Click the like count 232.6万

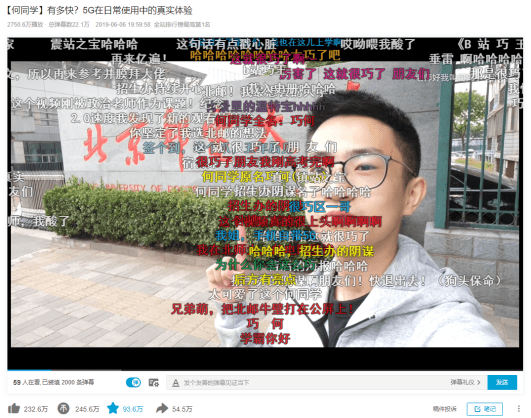pyautogui.click(x=36, y=409)
